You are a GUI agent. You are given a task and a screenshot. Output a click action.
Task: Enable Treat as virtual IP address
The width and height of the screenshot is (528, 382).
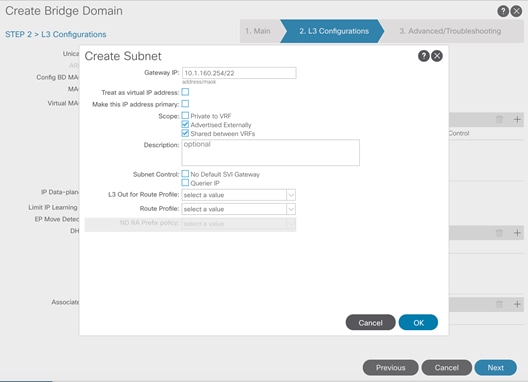coord(185,92)
